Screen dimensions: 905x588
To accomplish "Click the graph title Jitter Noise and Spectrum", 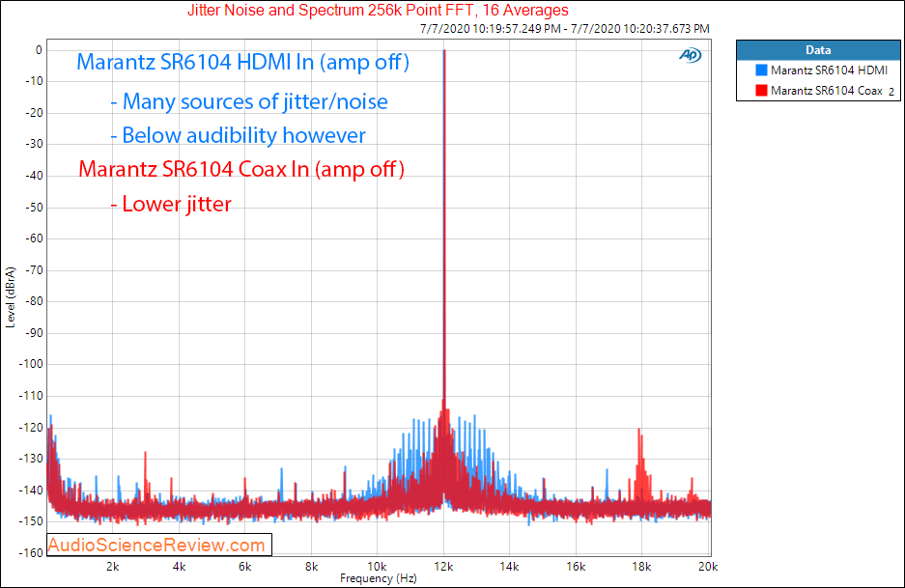I will pyautogui.click(x=378, y=11).
